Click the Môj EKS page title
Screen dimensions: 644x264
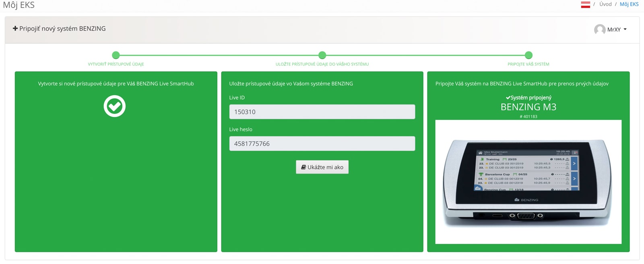(x=19, y=5)
